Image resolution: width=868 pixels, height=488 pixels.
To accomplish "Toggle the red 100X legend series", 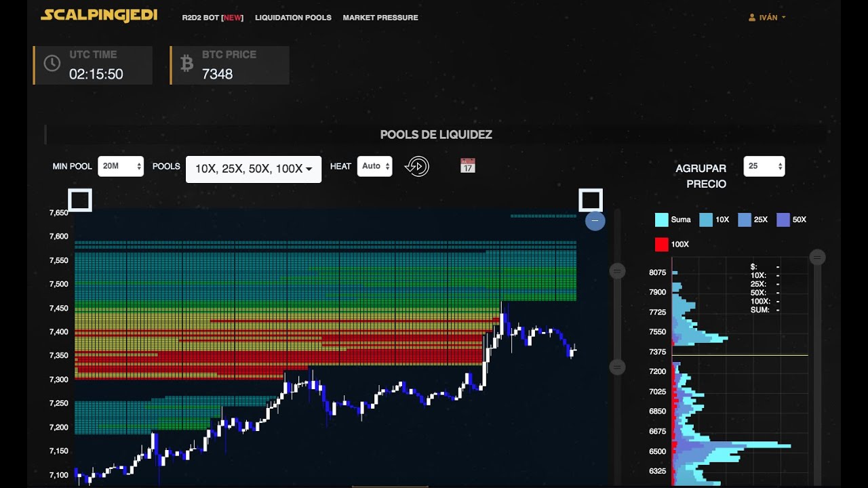I will click(672, 244).
